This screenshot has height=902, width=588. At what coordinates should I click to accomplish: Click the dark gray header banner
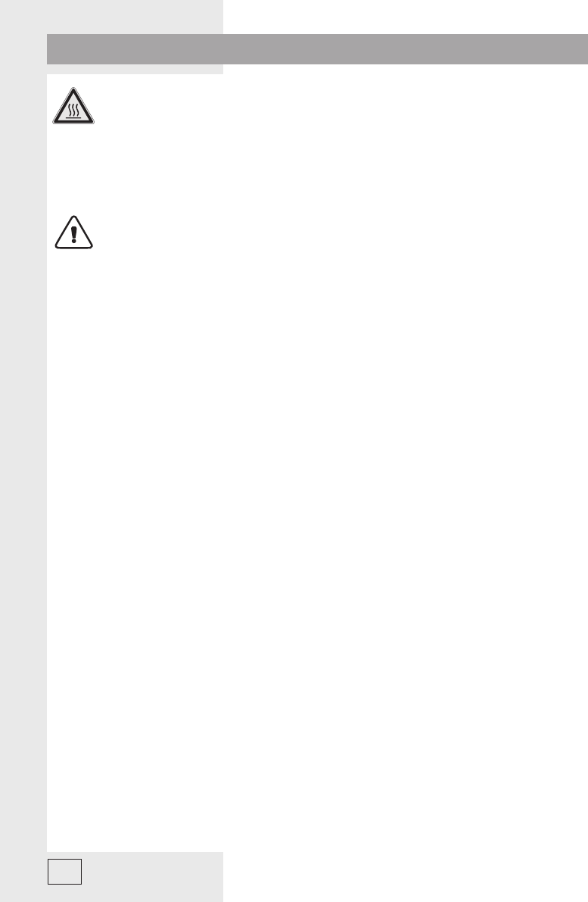click(317, 49)
